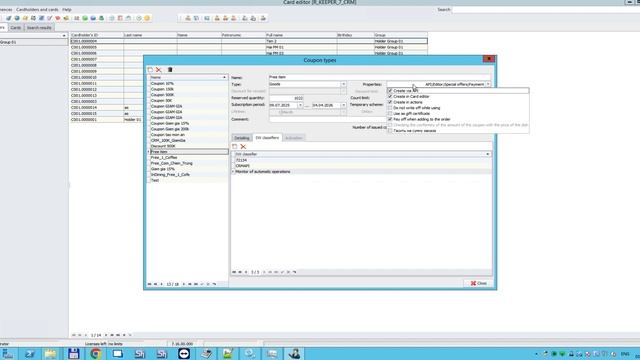This screenshot has height=360, width=640.
Task: Enable Do not write off while using
Action: pyautogui.click(x=390, y=108)
